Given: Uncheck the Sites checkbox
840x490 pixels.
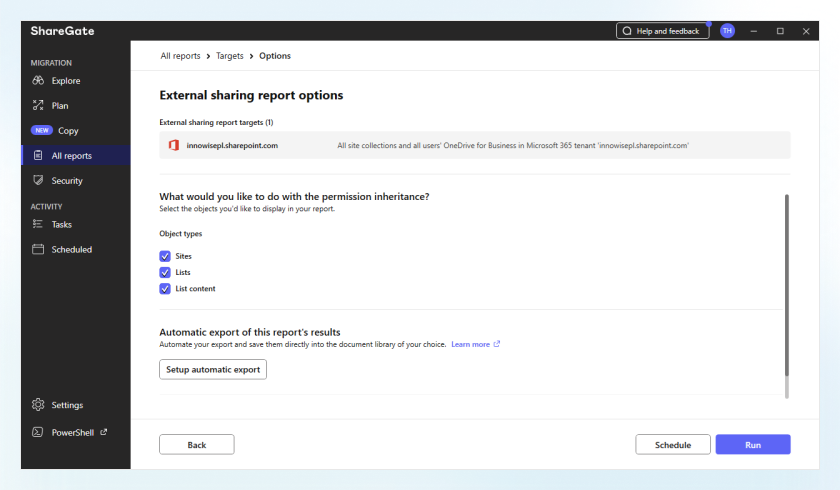Looking at the screenshot, I should (x=165, y=256).
